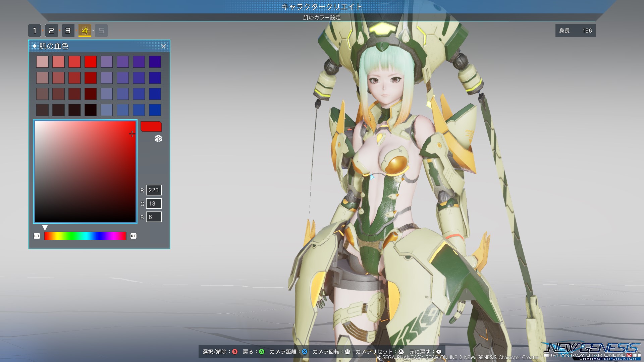Image resolution: width=644 pixels, height=362 pixels.
Task: Go to creation step 1 tab
Action: pyautogui.click(x=35, y=31)
